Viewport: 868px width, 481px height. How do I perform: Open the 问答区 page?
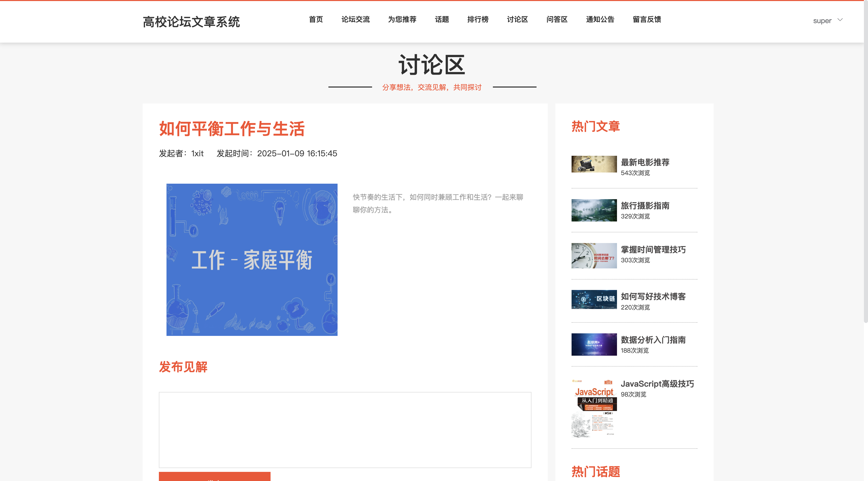[x=557, y=20]
